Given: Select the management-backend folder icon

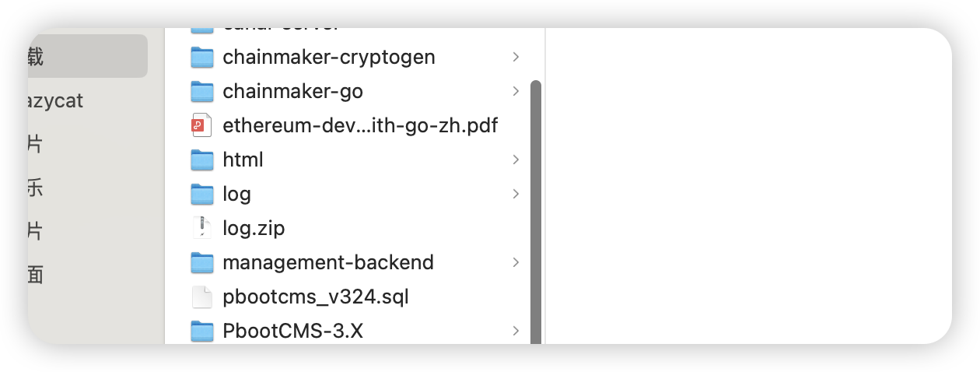Looking at the screenshot, I should (202, 262).
